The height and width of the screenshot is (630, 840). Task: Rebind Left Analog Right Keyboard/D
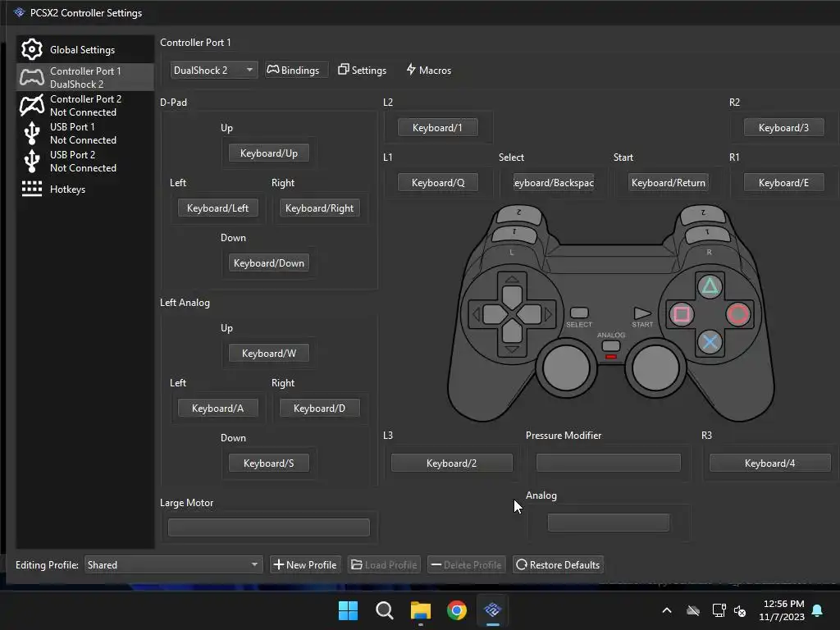pos(319,409)
